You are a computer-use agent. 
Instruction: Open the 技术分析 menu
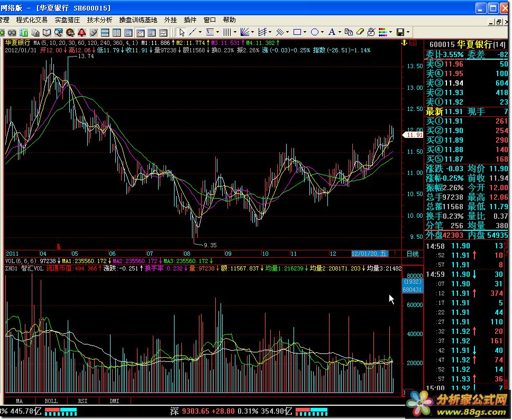[99, 20]
